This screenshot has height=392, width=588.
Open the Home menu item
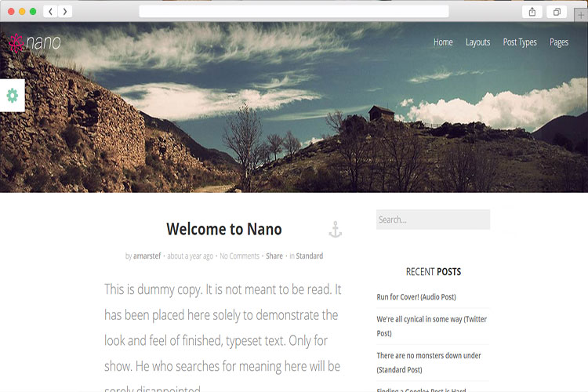pyautogui.click(x=443, y=42)
